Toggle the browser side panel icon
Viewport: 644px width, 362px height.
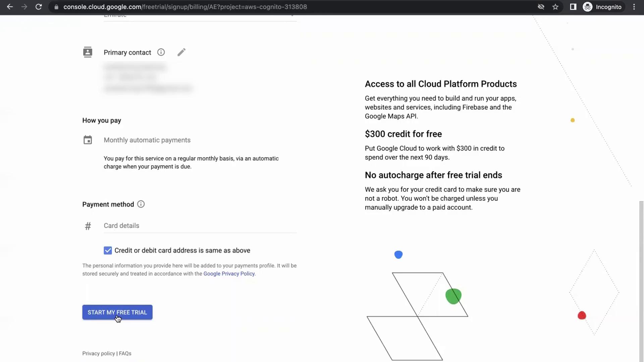[573, 7]
